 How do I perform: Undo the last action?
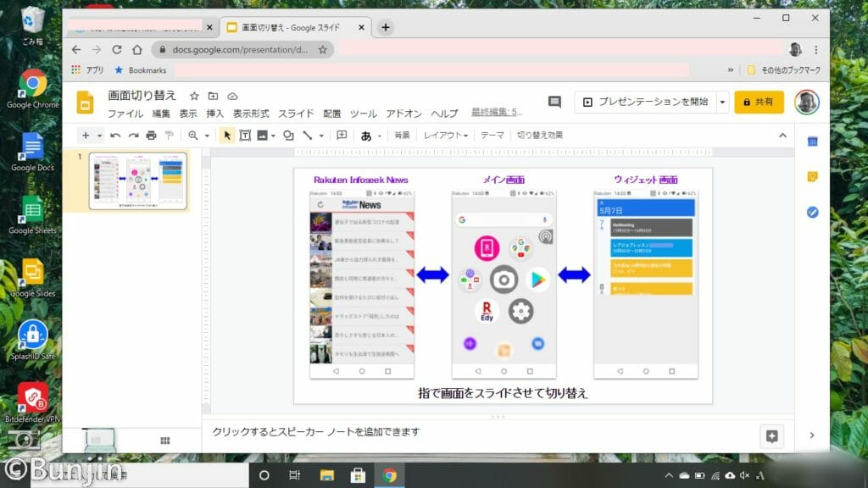pyautogui.click(x=115, y=136)
